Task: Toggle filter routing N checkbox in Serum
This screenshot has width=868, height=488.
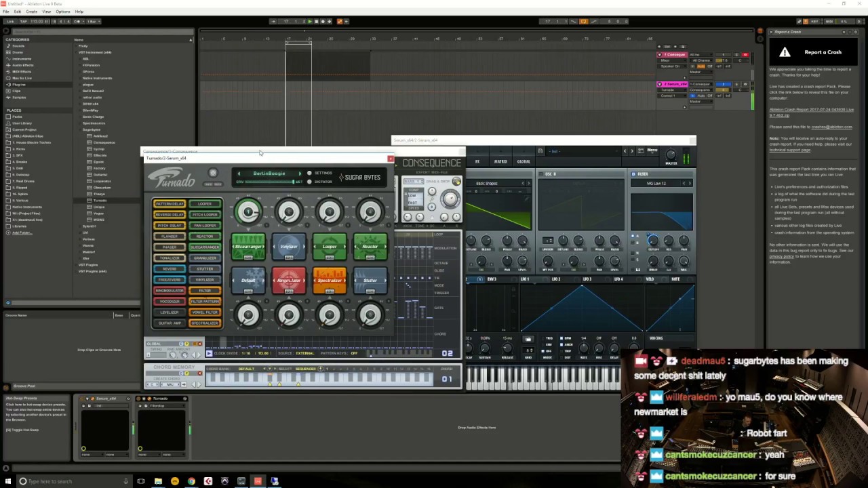Action: coord(633,253)
